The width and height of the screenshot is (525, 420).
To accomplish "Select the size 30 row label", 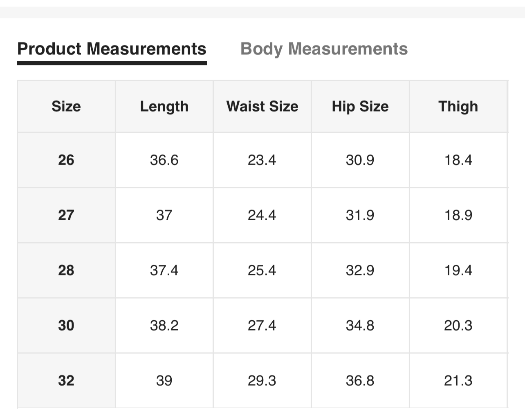I will click(x=66, y=325).
